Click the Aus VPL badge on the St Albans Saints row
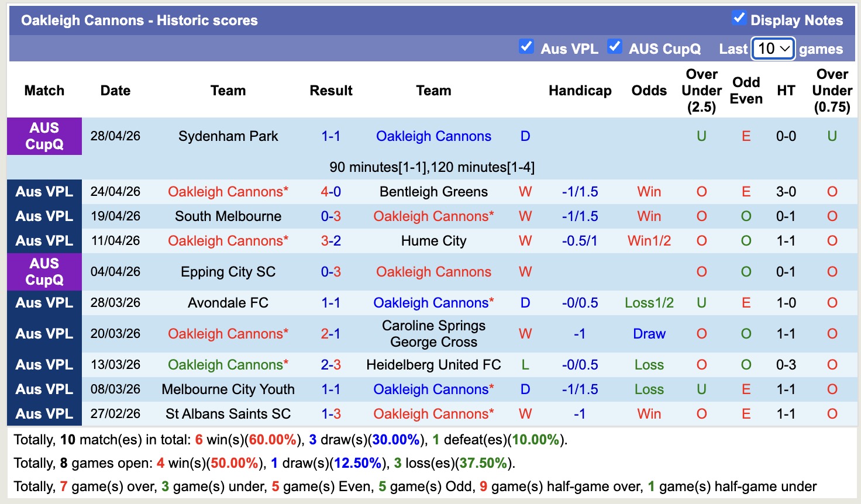Screen dimensions: 861x504 [x=44, y=413]
